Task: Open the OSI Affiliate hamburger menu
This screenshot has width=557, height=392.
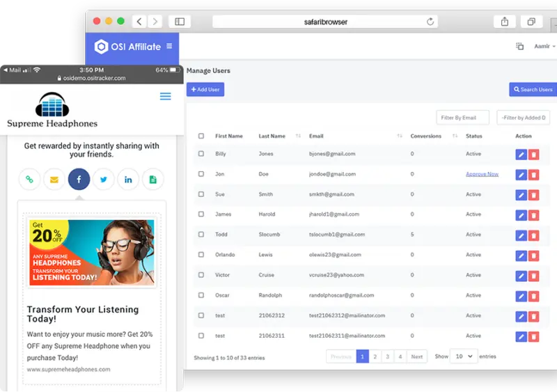Action: [169, 47]
